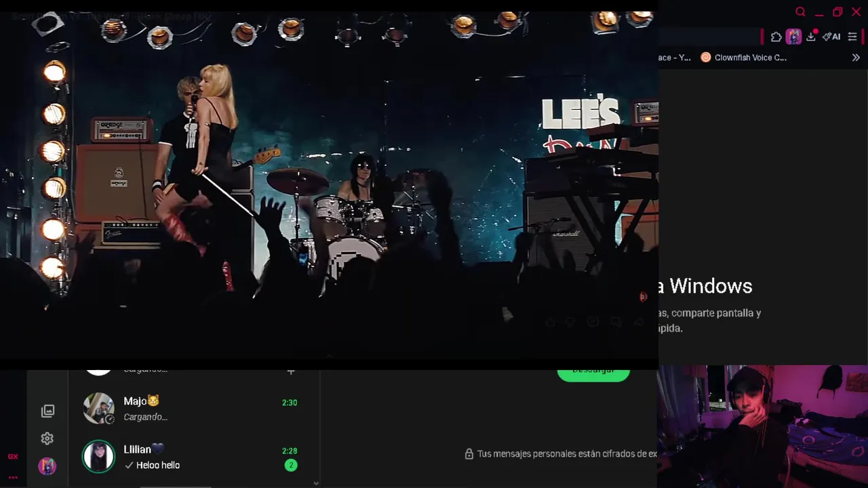
Task: Open the AI assistant toolbar button
Action: pyautogui.click(x=831, y=37)
